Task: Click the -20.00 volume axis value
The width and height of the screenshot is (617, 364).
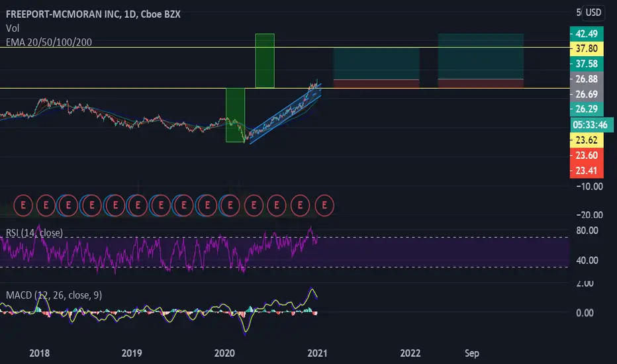Action: [589, 215]
